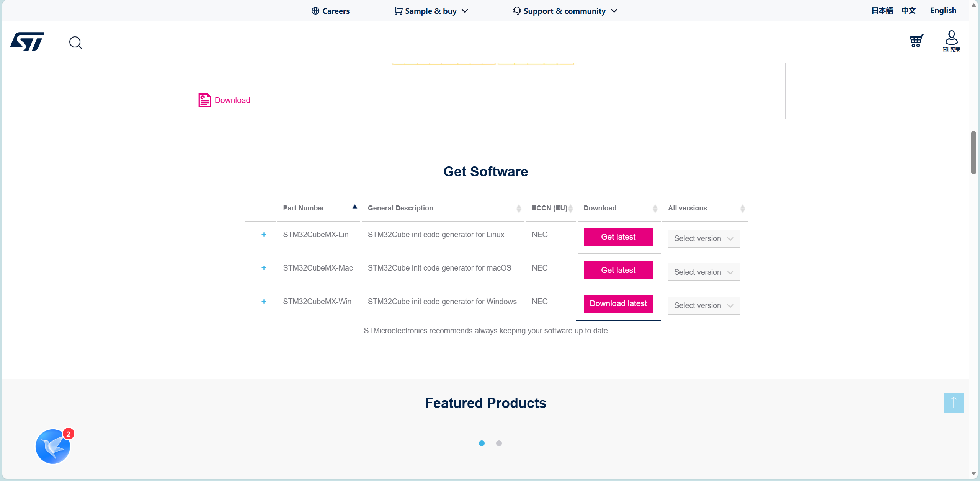Switch language to Chinese

908,10
